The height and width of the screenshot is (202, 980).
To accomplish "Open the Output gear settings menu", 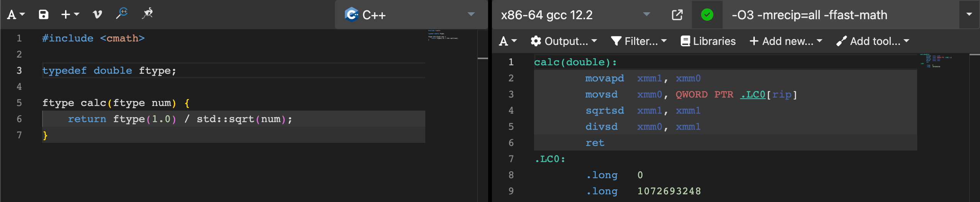I will click(x=564, y=41).
